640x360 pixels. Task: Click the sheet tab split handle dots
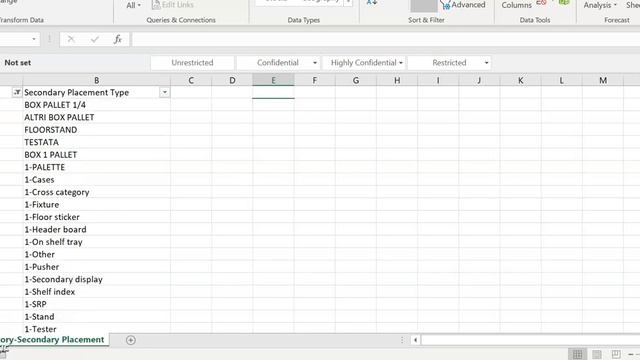point(402,340)
